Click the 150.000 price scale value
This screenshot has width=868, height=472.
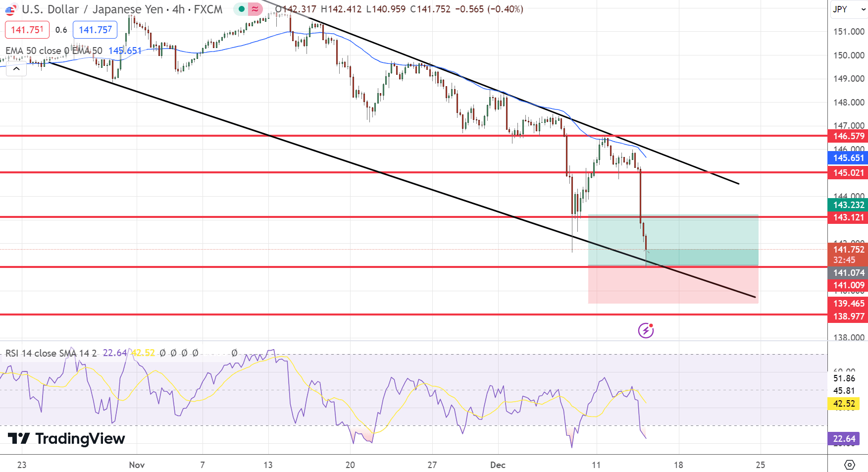(x=849, y=55)
